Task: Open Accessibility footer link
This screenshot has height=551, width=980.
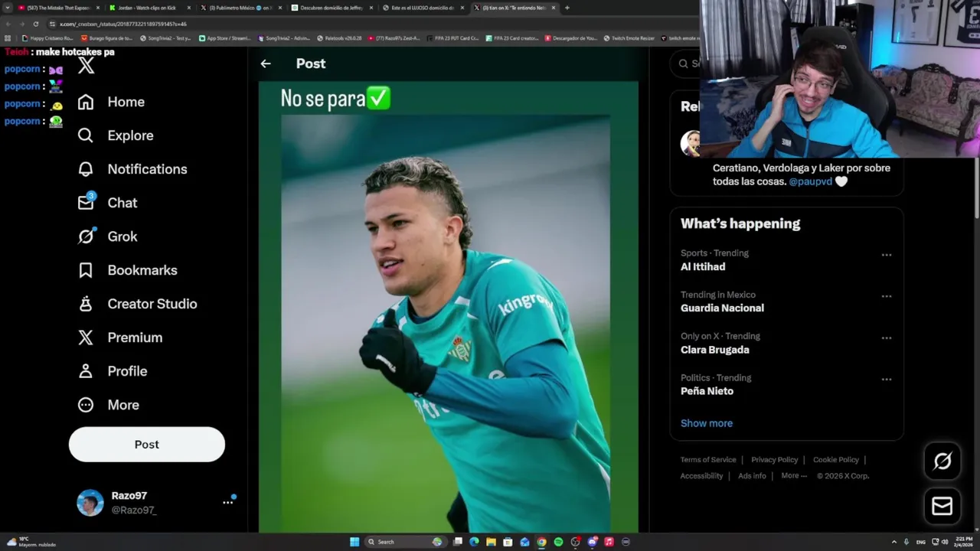Action: [701, 476]
